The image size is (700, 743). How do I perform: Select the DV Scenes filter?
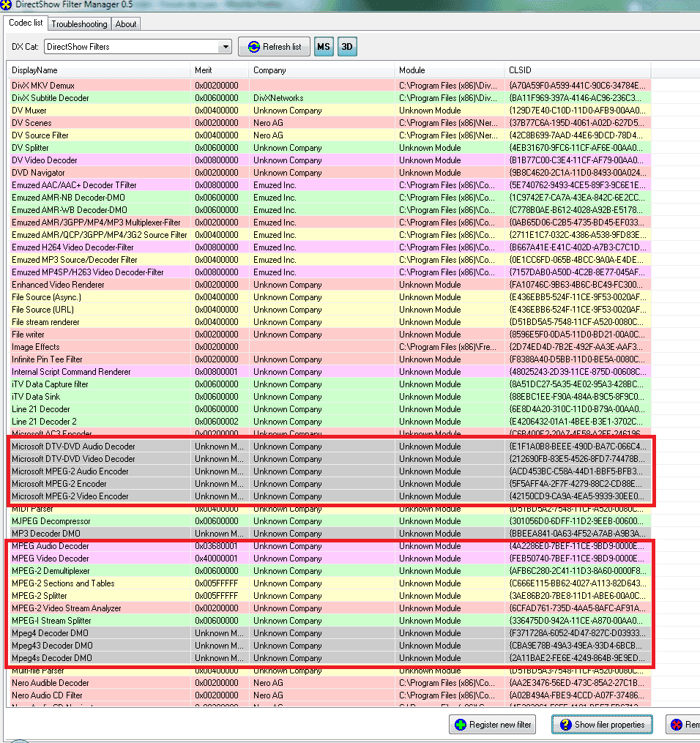[x=330, y=123]
